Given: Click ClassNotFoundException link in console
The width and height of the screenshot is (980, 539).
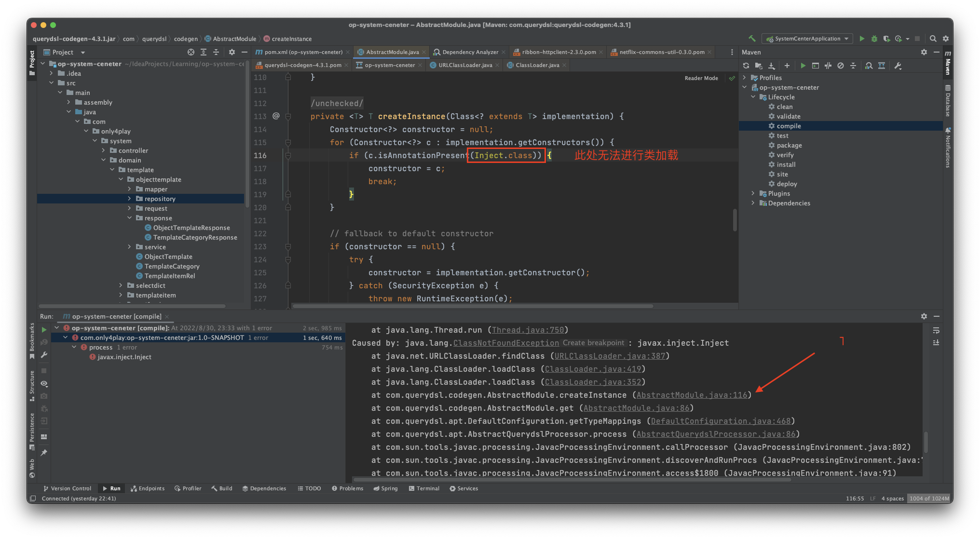Looking at the screenshot, I should tap(506, 343).
